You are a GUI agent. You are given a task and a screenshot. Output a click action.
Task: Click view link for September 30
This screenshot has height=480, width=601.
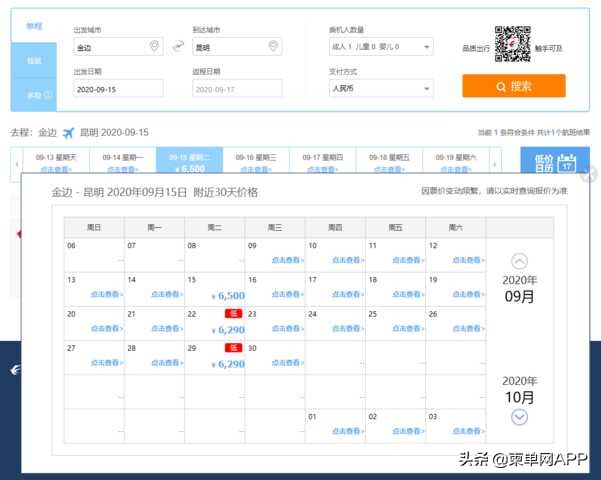(x=287, y=363)
